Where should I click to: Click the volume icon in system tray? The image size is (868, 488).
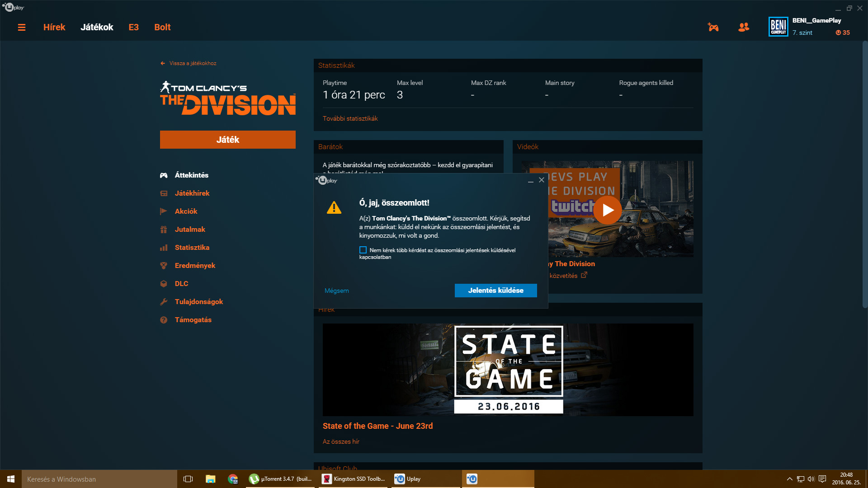(x=811, y=479)
